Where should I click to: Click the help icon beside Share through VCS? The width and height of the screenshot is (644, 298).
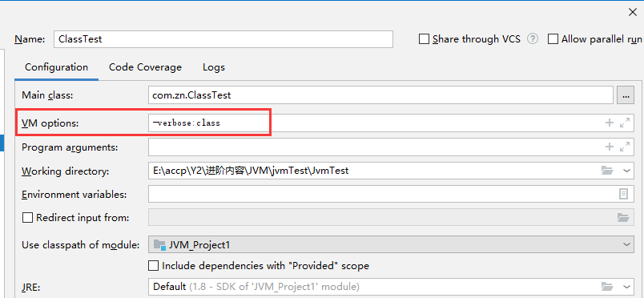click(533, 39)
